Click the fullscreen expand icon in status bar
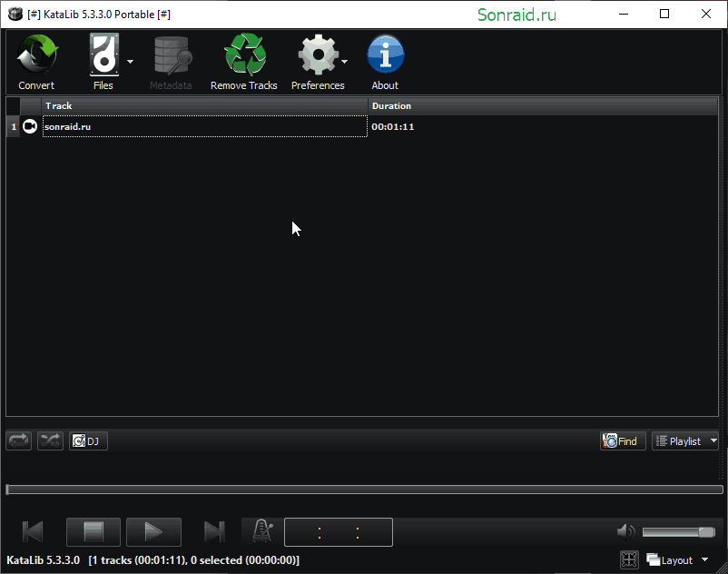This screenshot has height=574, width=728. (x=629, y=560)
